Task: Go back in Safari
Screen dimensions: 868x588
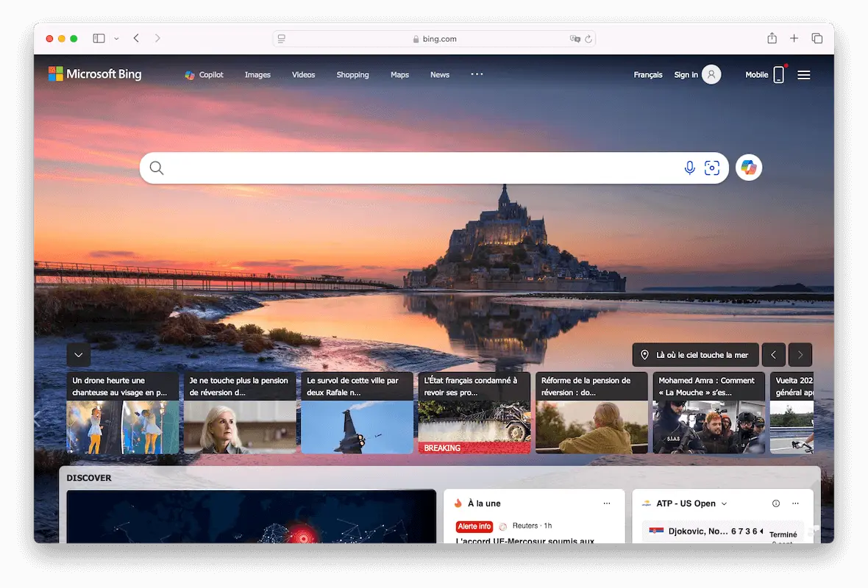Action: click(136, 38)
